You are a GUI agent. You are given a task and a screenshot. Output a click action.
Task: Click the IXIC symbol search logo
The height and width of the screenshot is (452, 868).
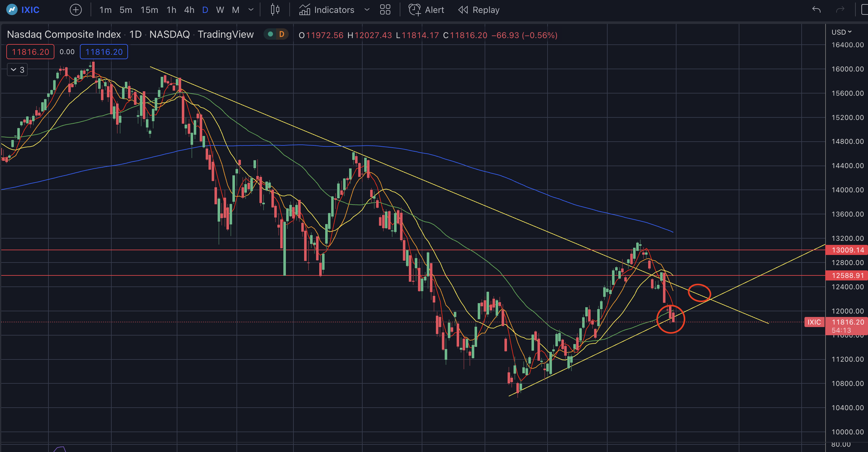[12, 10]
